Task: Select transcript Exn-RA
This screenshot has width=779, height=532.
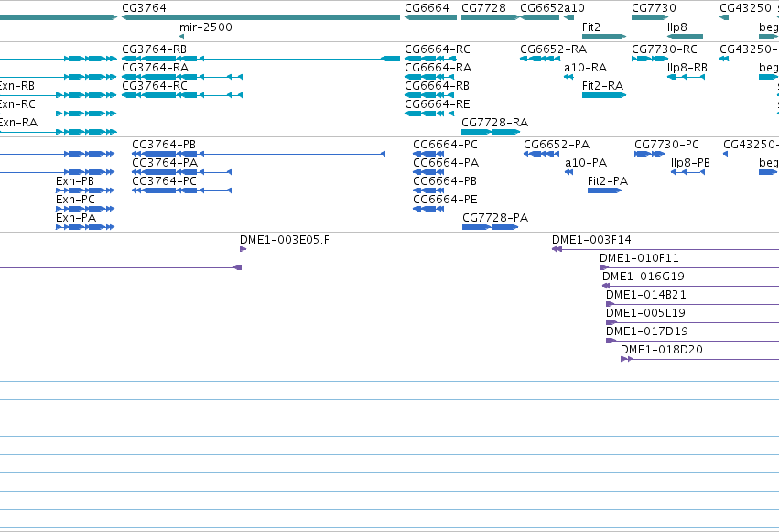Action: [58, 132]
